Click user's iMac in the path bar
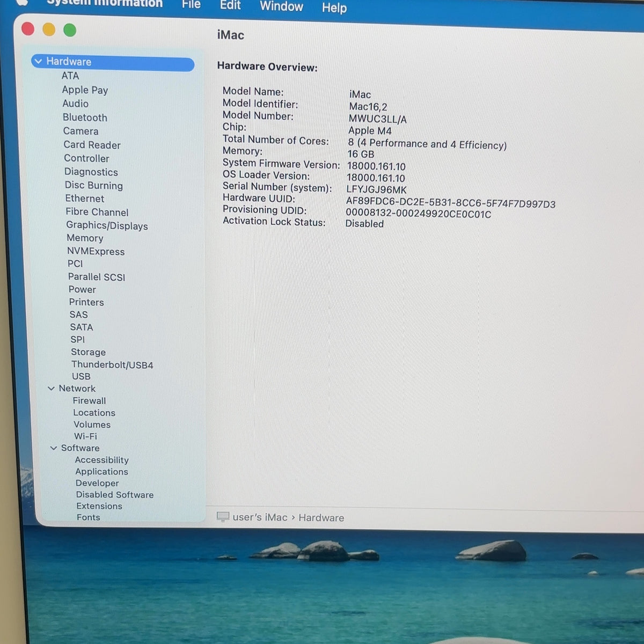The width and height of the screenshot is (644, 644). (x=260, y=517)
